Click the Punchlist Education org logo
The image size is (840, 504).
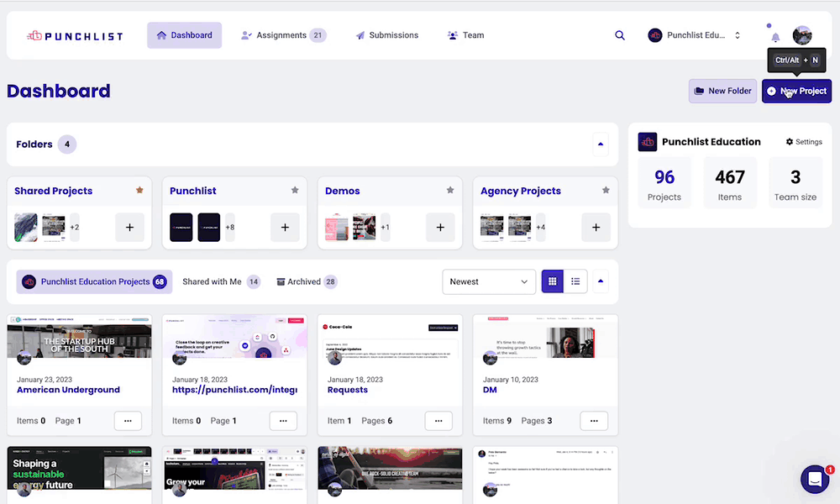pyautogui.click(x=647, y=142)
